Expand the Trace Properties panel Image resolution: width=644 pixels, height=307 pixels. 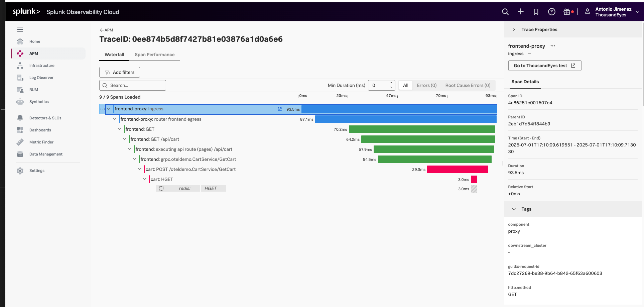pos(514,29)
